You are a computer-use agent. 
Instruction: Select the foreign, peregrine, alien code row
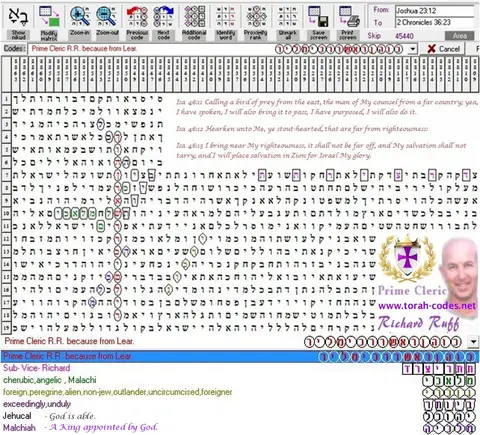(240, 392)
